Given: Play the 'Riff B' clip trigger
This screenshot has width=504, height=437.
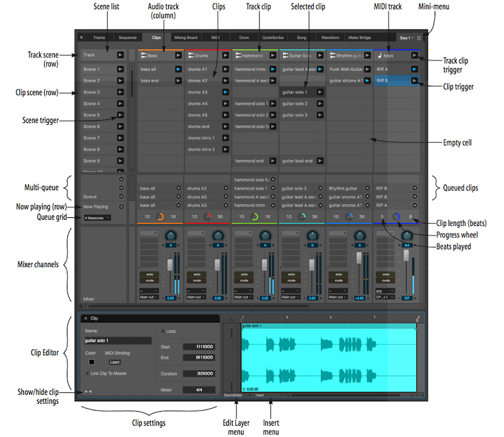Looking at the screenshot, I should (x=415, y=81).
